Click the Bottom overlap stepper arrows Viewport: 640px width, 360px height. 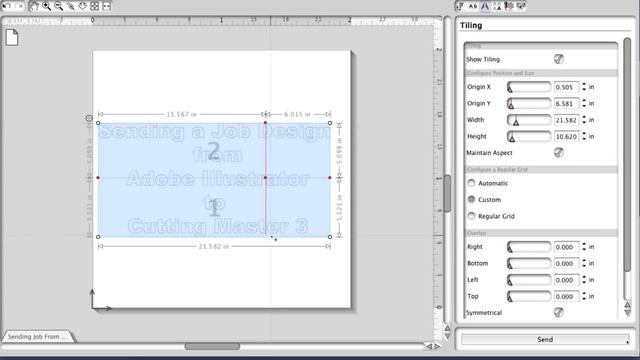pyautogui.click(x=584, y=263)
